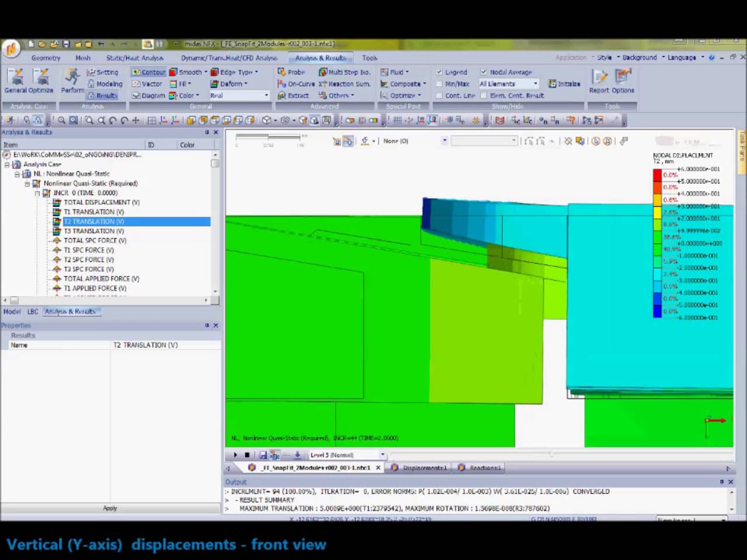The image size is (747, 560).
Task: Switch to the Reactions:1 document tab
Action: (480, 468)
